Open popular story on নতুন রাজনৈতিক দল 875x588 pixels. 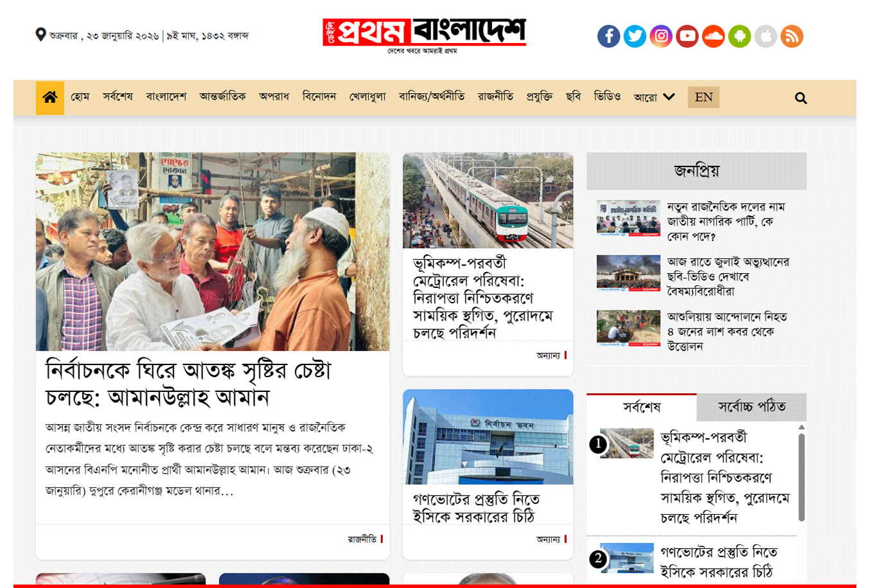click(725, 221)
